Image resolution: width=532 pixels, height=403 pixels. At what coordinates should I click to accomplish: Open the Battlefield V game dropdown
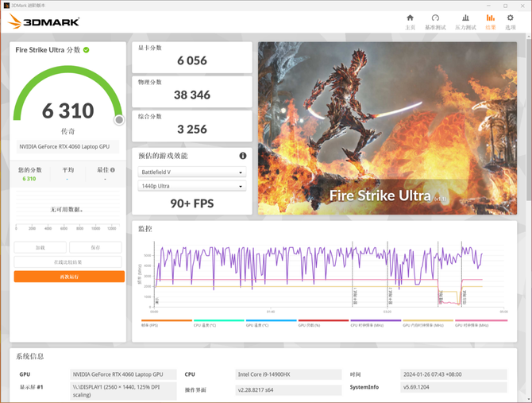click(x=192, y=172)
